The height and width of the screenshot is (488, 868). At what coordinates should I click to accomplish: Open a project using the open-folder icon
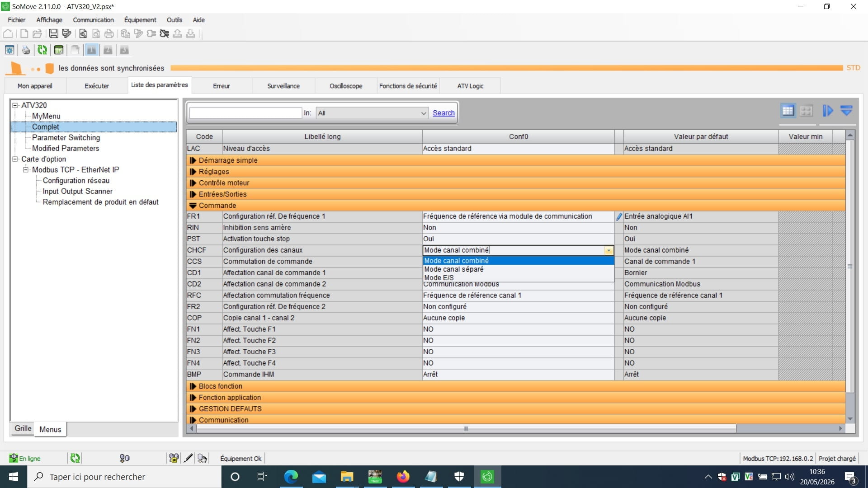[x=37, y=33]
